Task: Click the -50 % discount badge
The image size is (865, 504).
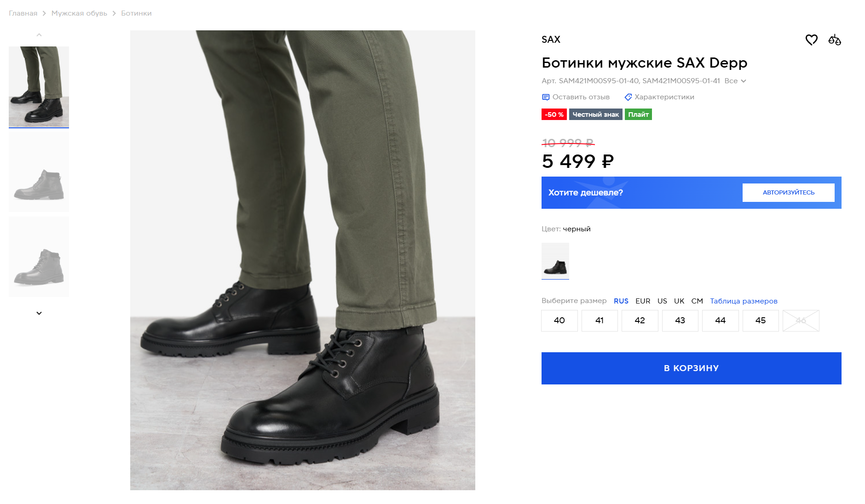Action: coord(554,115)
